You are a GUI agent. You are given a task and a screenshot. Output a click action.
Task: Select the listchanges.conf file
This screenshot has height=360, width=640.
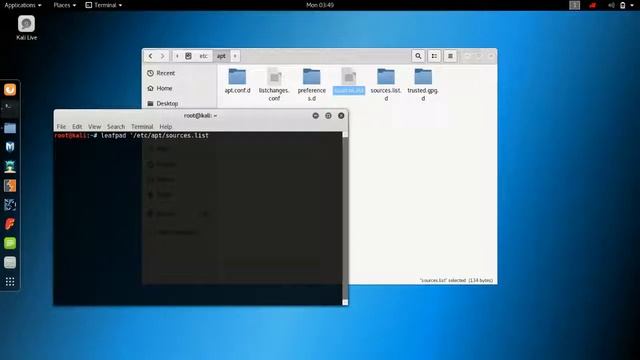click(x=274, y=84)
